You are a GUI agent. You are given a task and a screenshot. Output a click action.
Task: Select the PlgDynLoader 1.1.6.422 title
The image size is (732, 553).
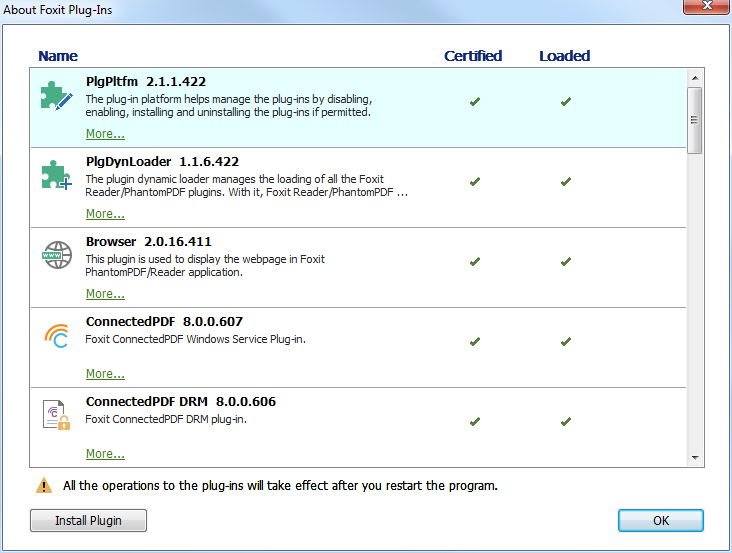[x=162, y=161]
